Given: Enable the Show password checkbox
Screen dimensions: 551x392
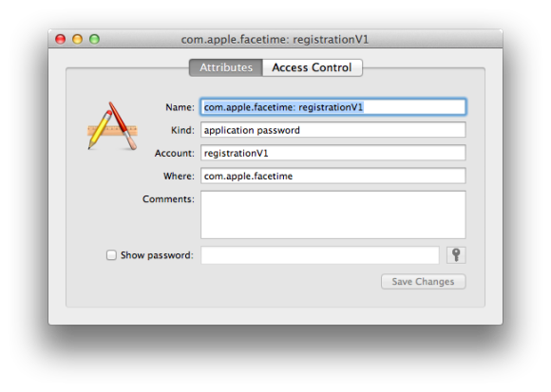Looking at the screenshot, I should click(x=111, y=255).
